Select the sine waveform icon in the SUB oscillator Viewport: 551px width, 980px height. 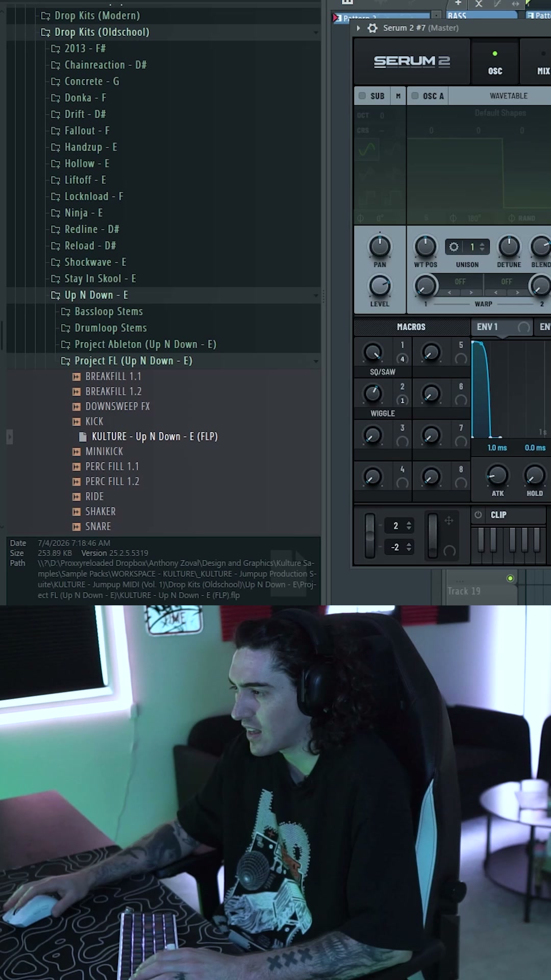(x=367, y=150)
